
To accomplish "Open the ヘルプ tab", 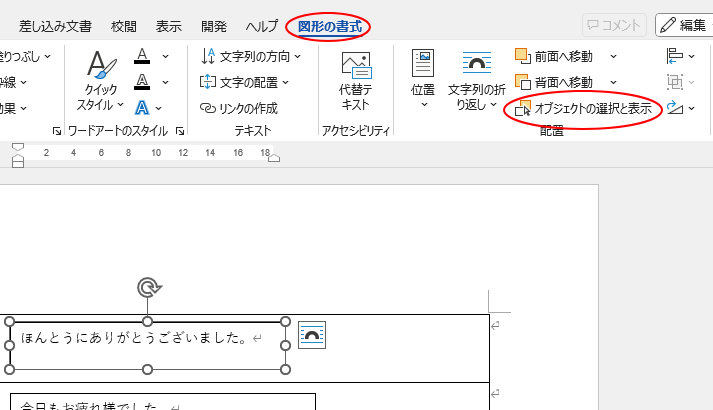I will pos(261,26).
